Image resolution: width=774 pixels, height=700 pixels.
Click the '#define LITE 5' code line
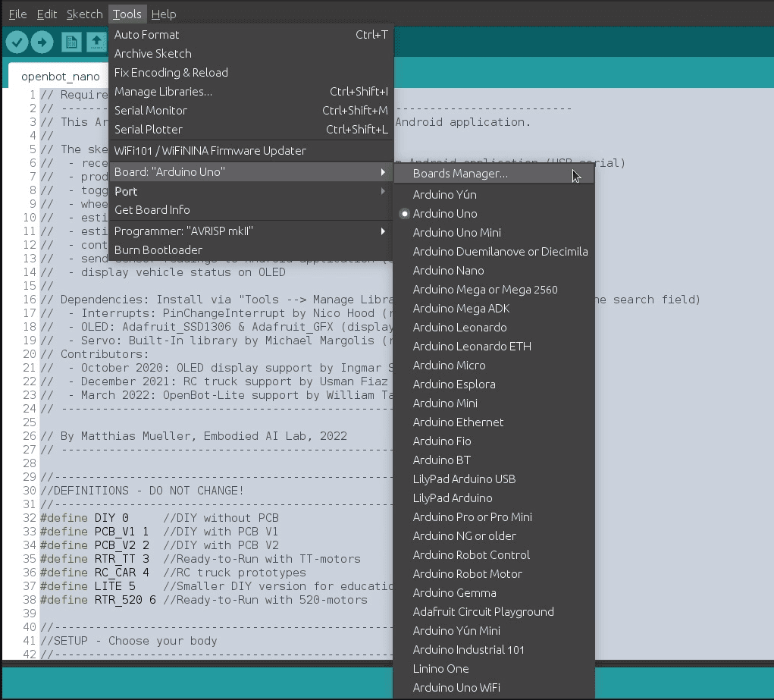(x=216, y=586)
